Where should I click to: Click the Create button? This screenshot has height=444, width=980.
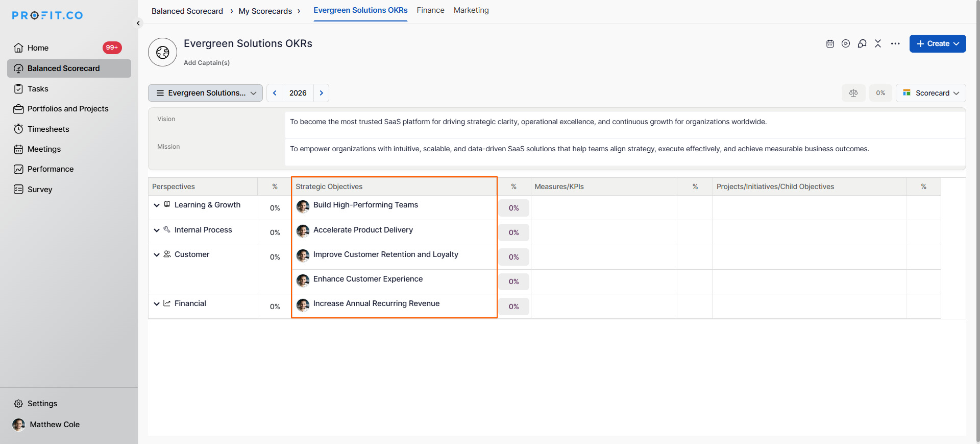tap(937, 44)
